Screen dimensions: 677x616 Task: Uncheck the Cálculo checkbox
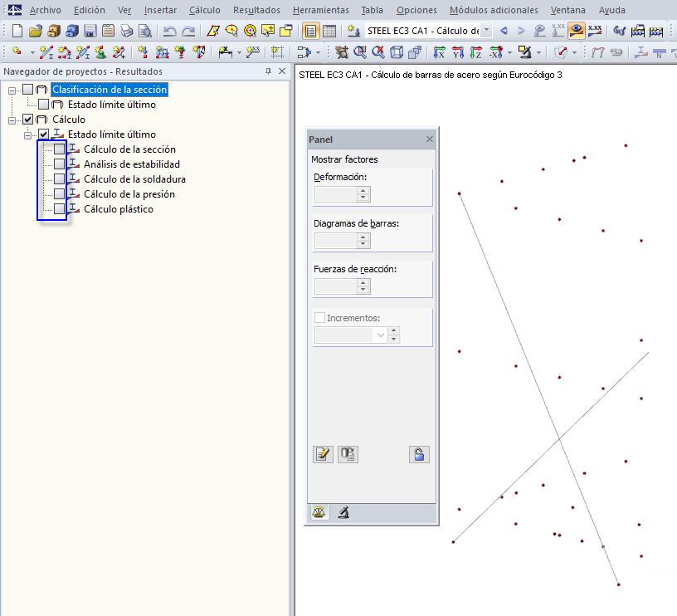point(27,120)
